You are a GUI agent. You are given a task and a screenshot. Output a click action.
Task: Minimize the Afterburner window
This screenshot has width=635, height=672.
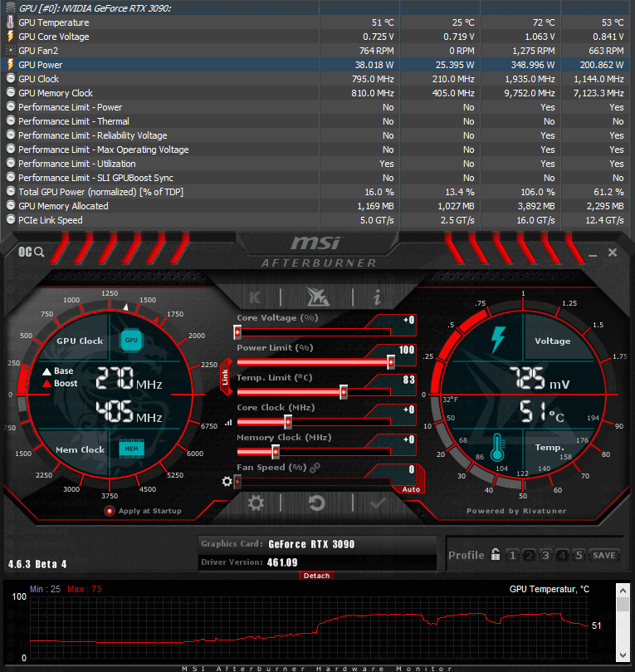[593, 254]
